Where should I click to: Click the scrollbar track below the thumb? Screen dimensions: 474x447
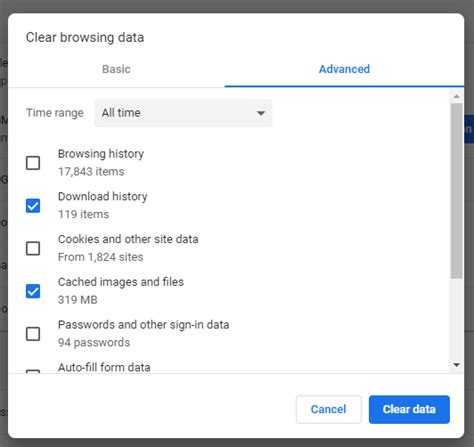coord(456,319)
